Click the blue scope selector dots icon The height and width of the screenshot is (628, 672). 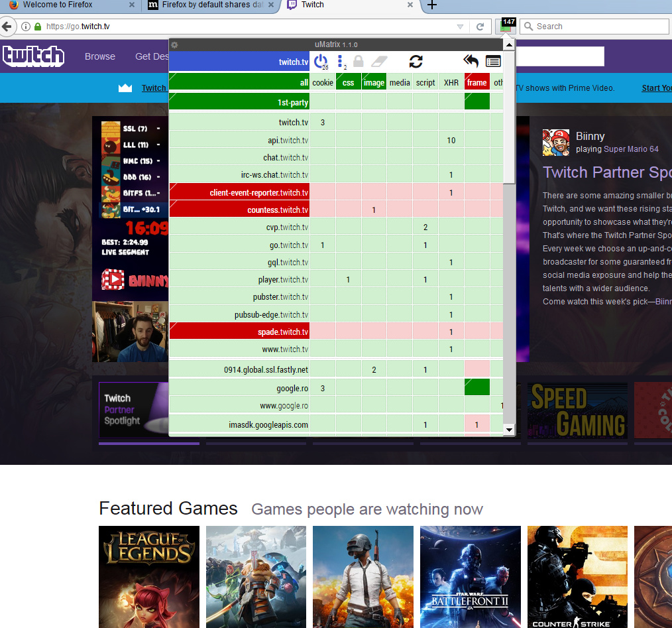tap(341, 61)
